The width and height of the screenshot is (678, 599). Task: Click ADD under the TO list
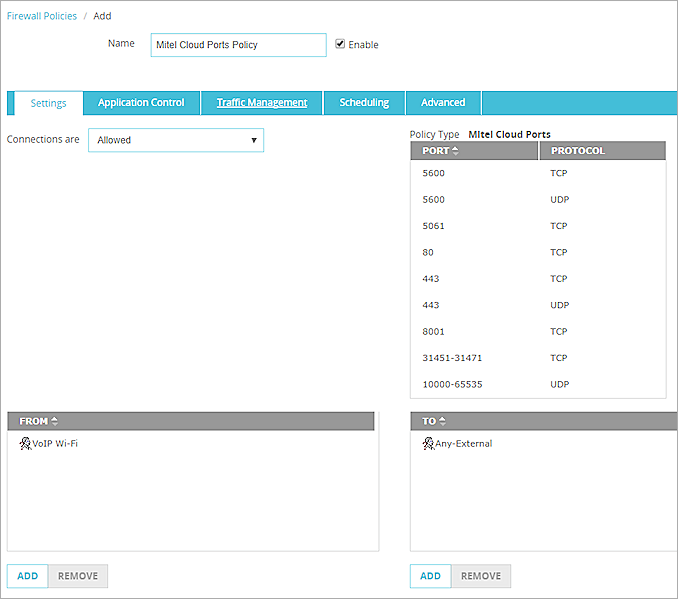(x=430, y=576)
